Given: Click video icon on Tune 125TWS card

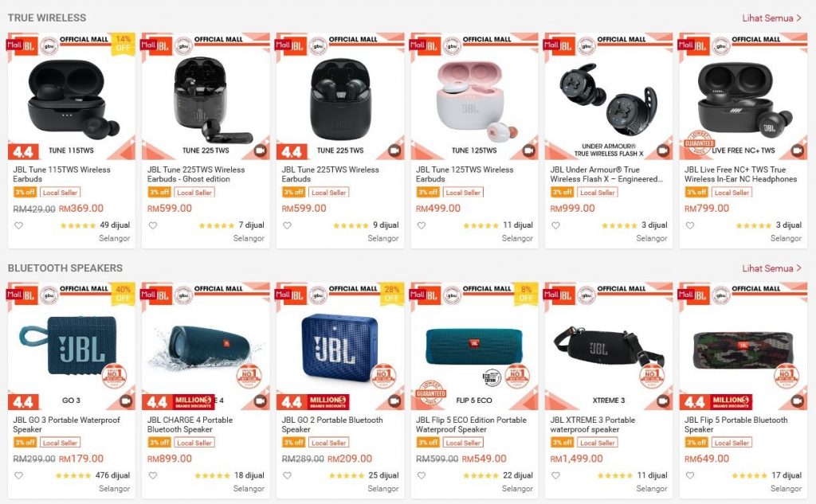Looking at the screenshot, I should (x=529, y=150).
